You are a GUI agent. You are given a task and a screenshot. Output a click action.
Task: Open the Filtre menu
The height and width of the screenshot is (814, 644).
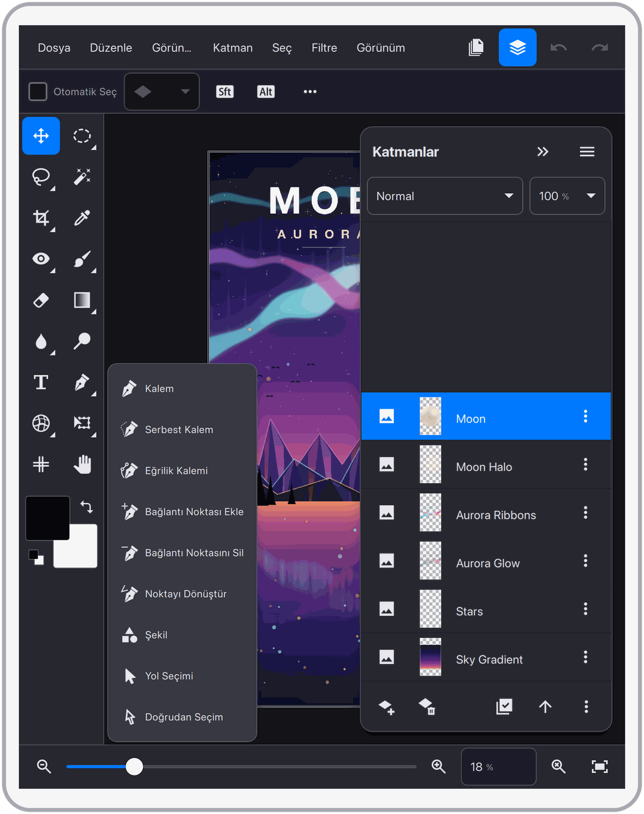[x=324, y=48]
